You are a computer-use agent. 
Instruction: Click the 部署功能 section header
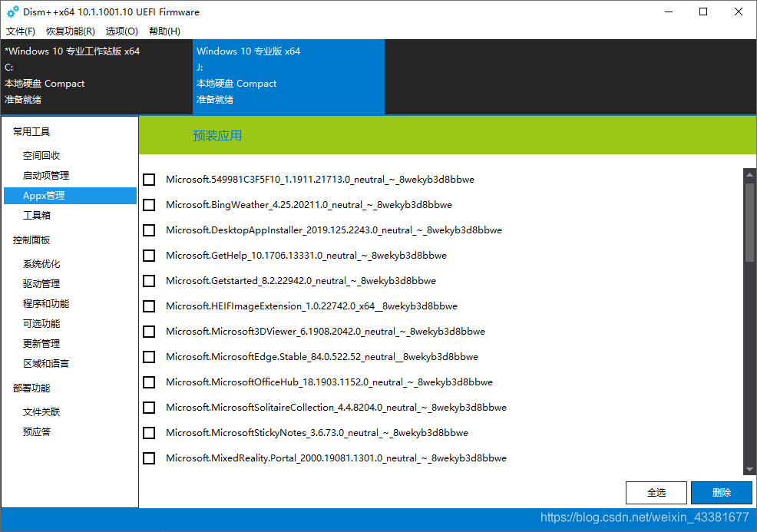point(31,388)
